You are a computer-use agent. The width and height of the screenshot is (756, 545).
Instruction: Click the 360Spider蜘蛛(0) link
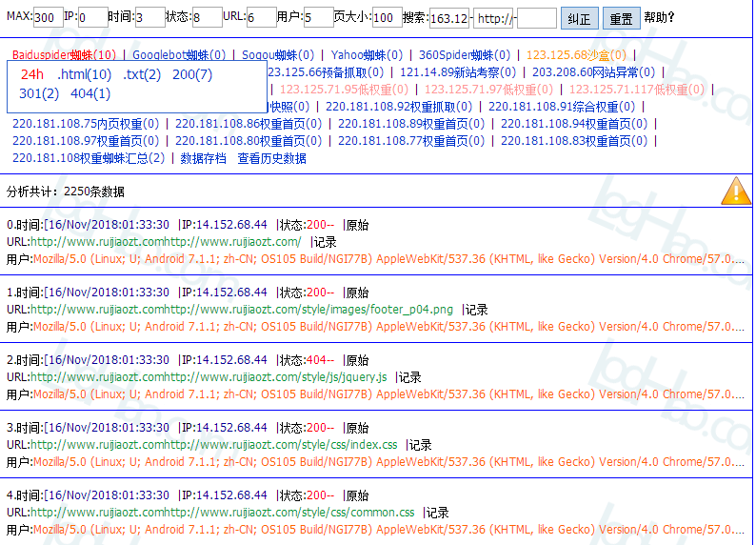(x=465, y=55)
